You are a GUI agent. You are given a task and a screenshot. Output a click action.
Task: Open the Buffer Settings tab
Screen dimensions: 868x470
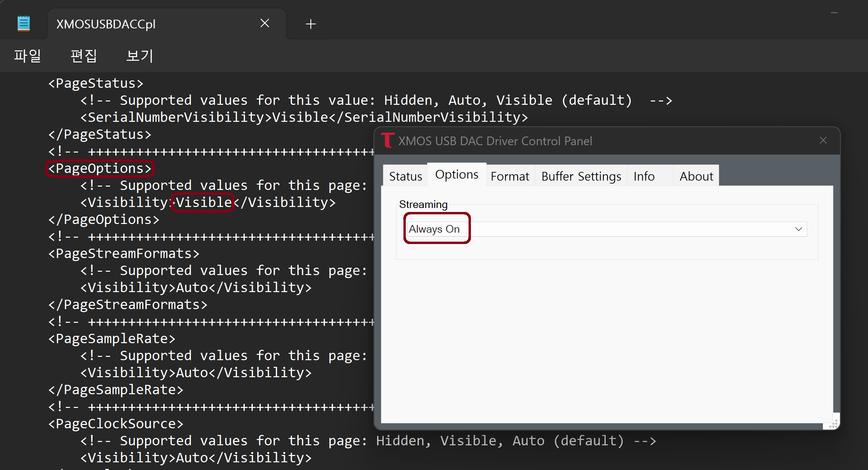click(x=581, y=176)
